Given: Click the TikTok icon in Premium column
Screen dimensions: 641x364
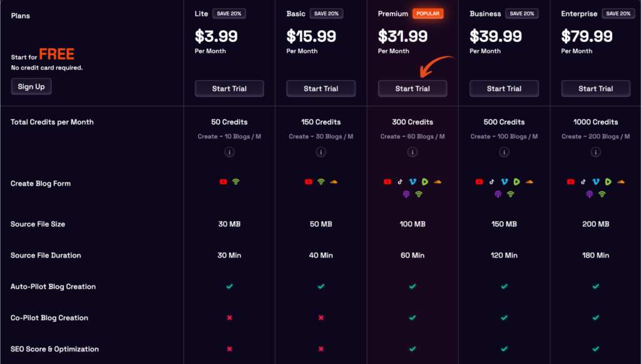Looking at the screenshot, I should (x=400, y=182).
